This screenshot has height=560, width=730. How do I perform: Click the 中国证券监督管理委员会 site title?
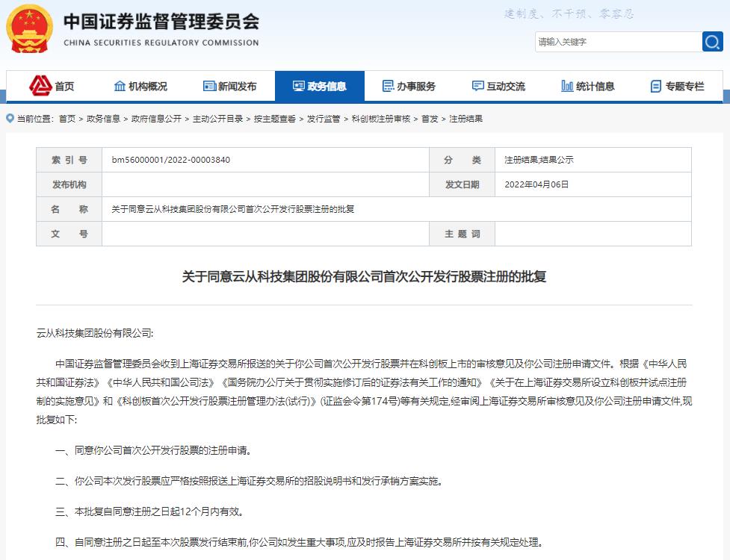[161, 22]
